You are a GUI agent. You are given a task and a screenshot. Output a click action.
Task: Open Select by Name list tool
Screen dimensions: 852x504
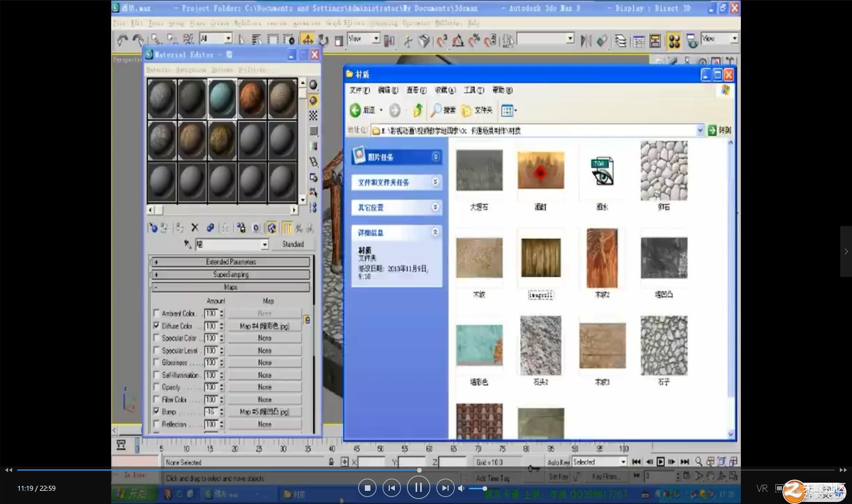pos(256,40)
